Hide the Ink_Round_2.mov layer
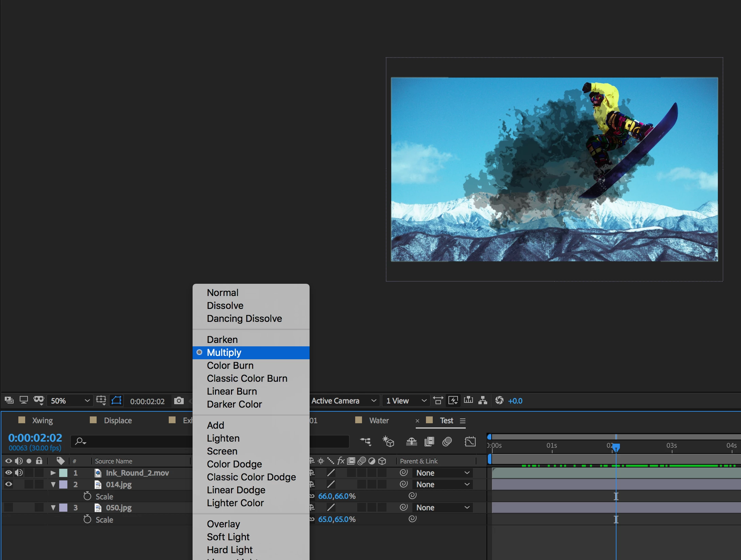 pyautogui.click(x=9, y=473)
